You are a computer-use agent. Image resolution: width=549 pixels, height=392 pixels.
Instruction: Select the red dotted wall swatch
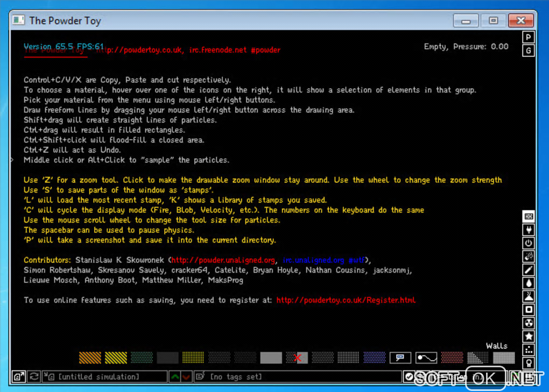click(x=452, y=358)
